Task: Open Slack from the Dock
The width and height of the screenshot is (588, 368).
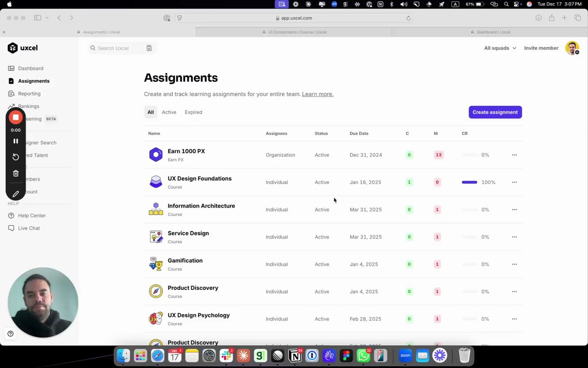Action: (226, 356)
